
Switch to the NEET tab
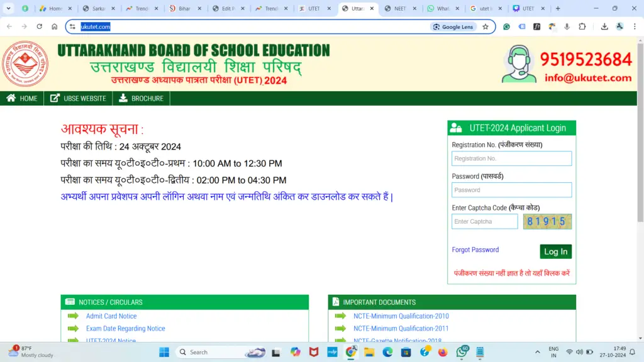(400, 8)
